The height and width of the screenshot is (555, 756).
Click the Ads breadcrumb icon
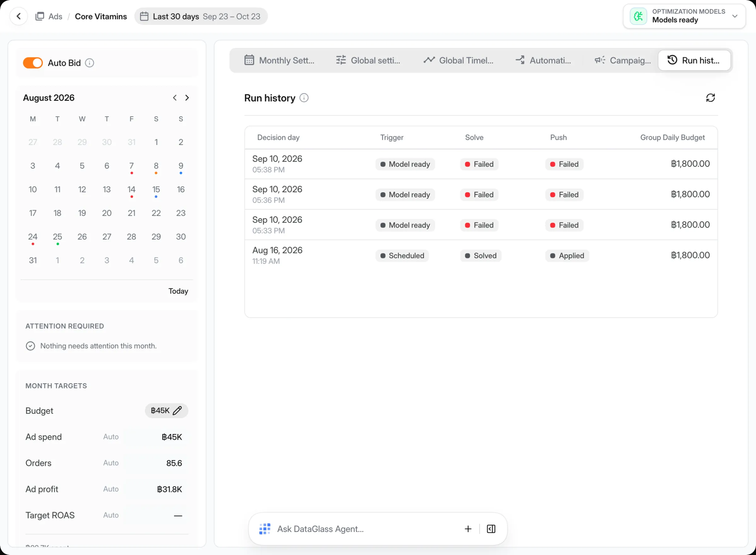[x=40, y=16]
